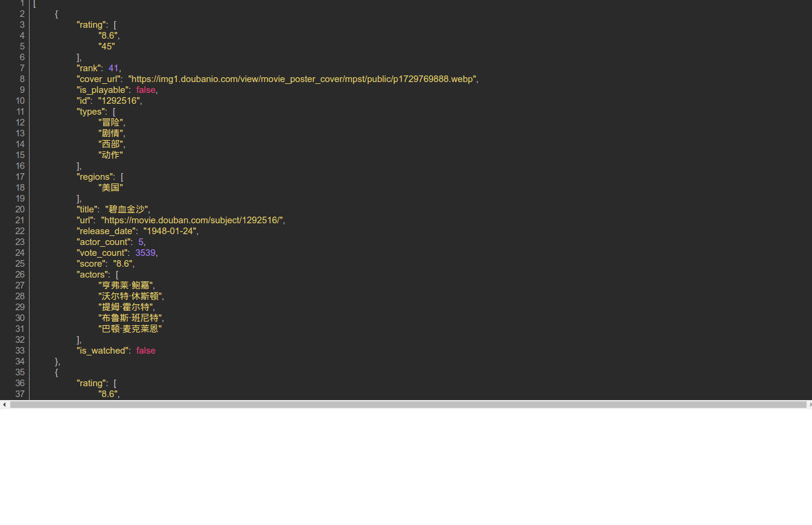Click the horizontal scrollbar thumb
This screenshot has width=812, height=525.
pyautogui.click(x=408, y=404)
